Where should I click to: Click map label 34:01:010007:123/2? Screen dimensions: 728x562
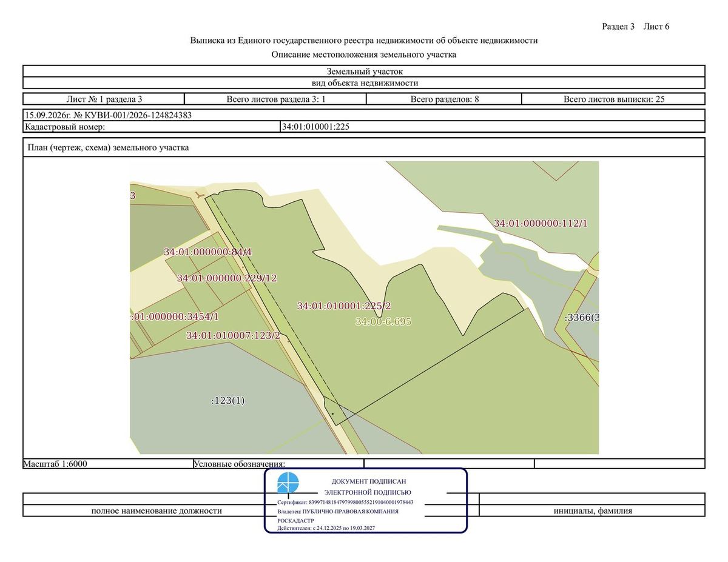tap(233, 335)
